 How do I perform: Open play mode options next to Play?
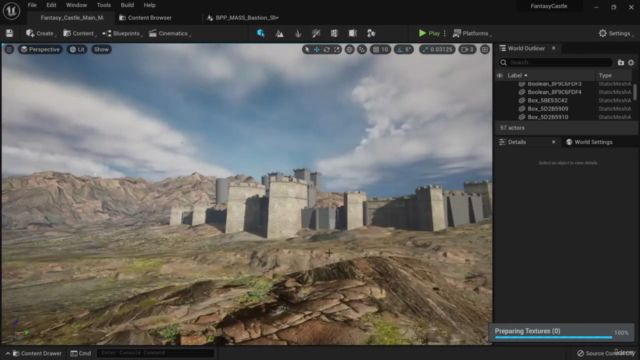(x=444, y=33)
